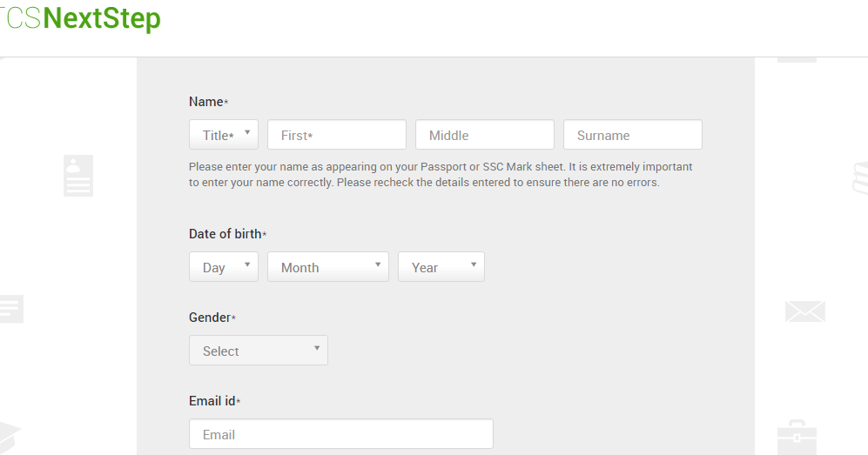Click the 'Date of birth' label
Screen dimensions: 868x455
point(227,234)
